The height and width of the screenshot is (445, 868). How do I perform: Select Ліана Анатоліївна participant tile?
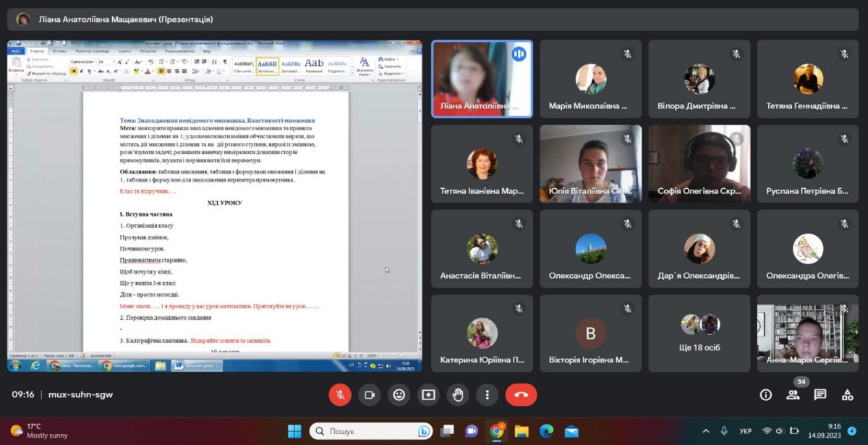point(482,79)
